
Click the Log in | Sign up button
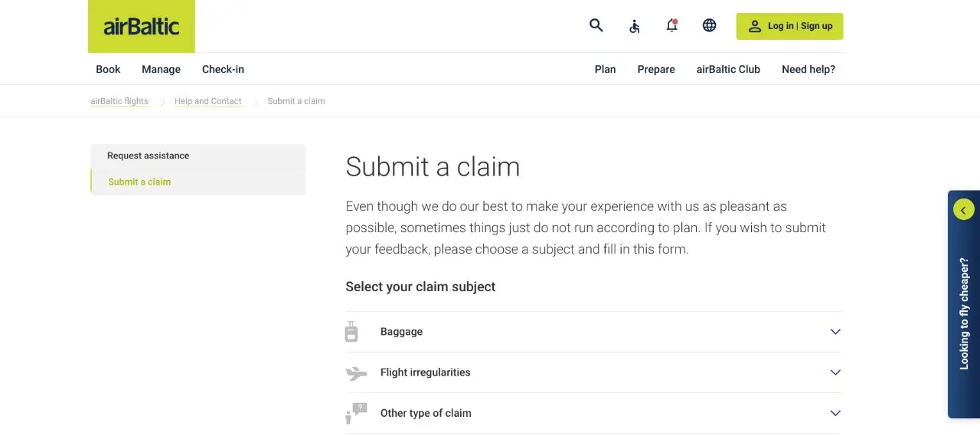coord(789,26)
